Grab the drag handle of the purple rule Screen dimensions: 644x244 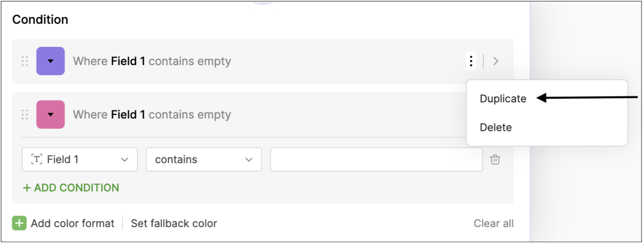click(25, 61)
